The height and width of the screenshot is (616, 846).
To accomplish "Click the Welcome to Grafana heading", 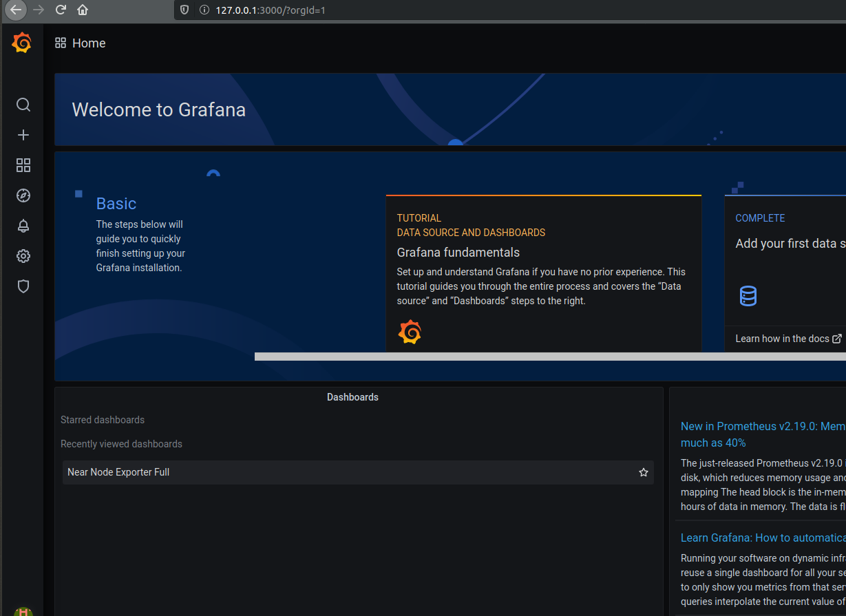I will click(x=158, y=110).
